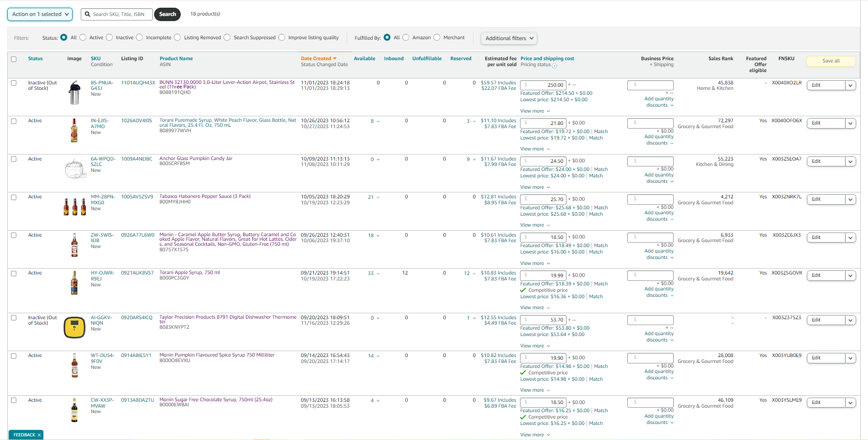This screenshot has height=440, width=868.
Task: Open the Additional filters dropdown
Action: coord(509,38)
